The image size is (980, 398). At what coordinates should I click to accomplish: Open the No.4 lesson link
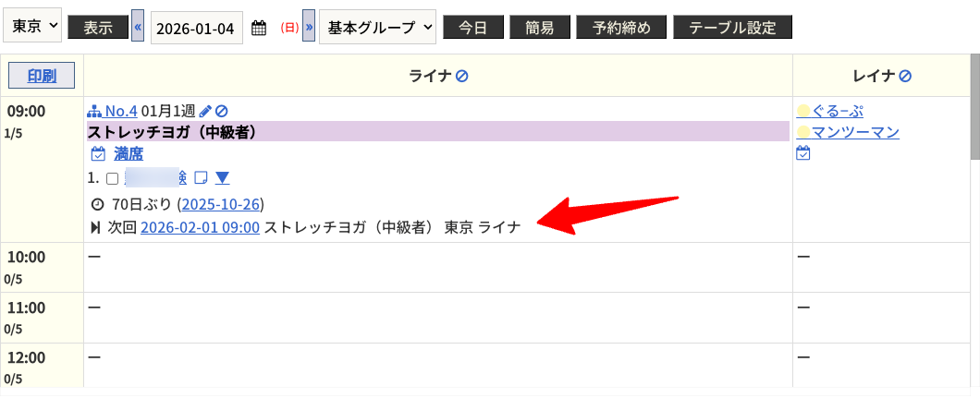coord(120,111)
